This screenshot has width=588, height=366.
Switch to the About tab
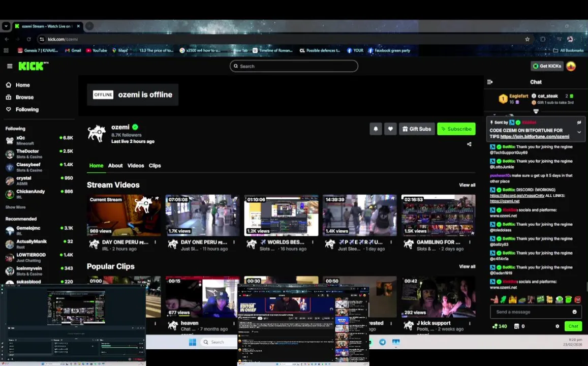tap(115, 165)
